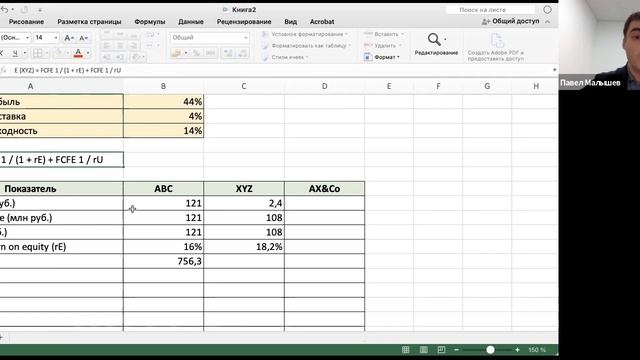The height and width of the screenshot is (360, 640).
Task: Open Условное форматирование menu
Action: (304, 34)
